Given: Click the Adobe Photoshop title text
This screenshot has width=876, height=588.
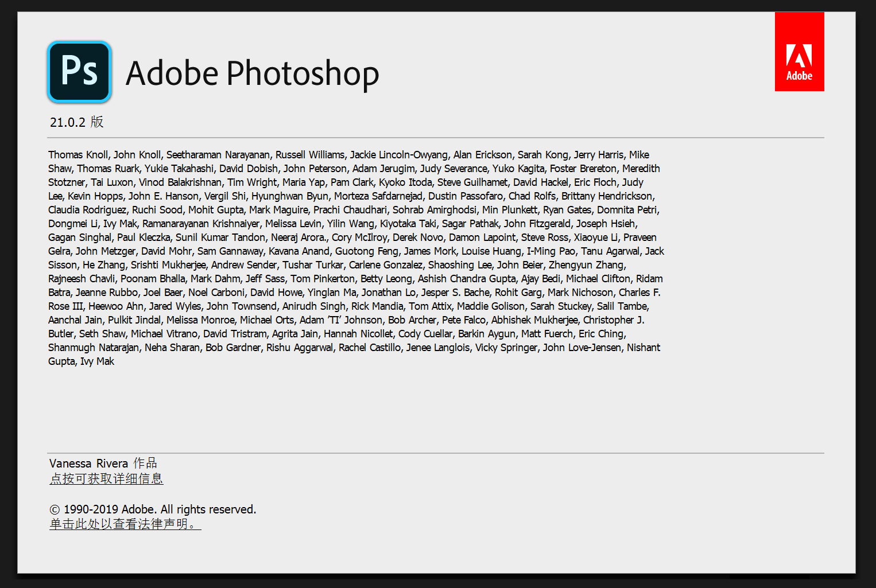Looking at the screenshot, I should tap(253, 73).
